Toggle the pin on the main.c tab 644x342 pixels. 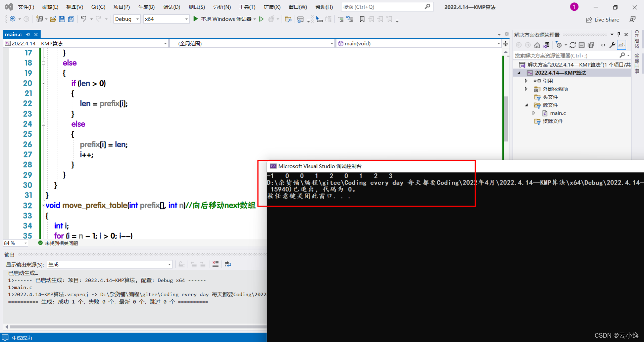pos(28,34)
